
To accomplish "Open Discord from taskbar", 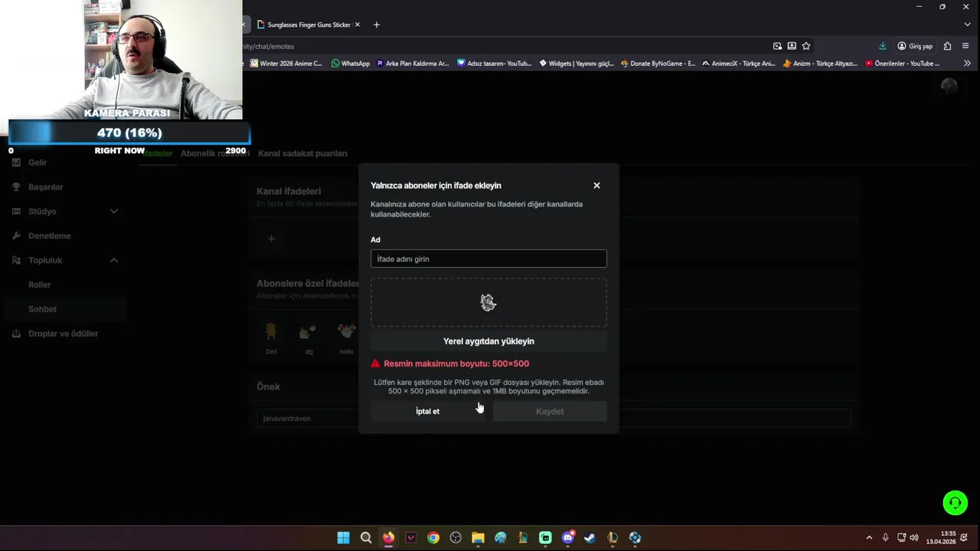I will coord(567,538).
